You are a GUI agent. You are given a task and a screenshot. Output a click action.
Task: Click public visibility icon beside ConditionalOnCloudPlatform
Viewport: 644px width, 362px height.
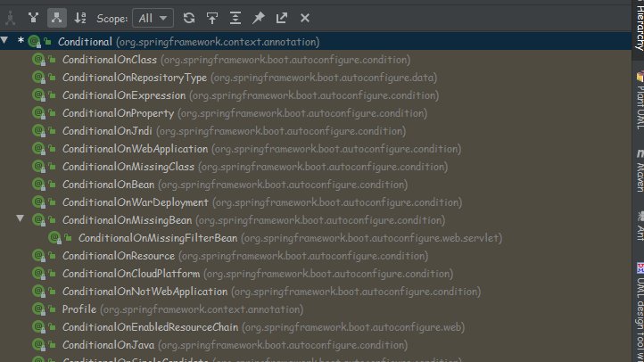coord(52,274)
